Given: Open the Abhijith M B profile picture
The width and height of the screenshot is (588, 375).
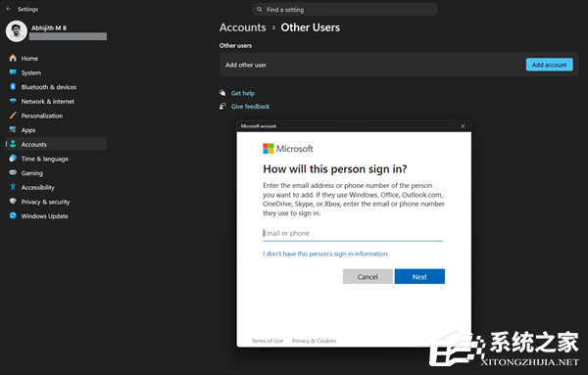Looking at the screenshot, I should click(x=16, y=31).
